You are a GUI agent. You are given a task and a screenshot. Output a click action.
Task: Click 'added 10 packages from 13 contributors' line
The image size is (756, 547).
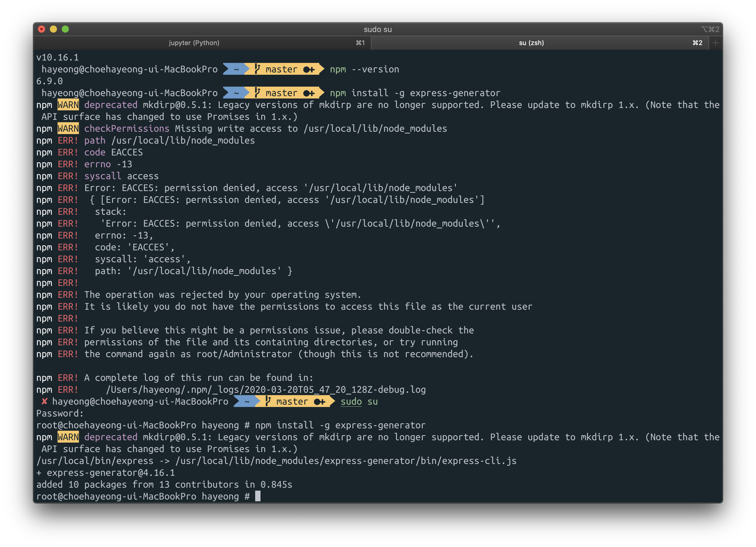click(x=164, y=485)
